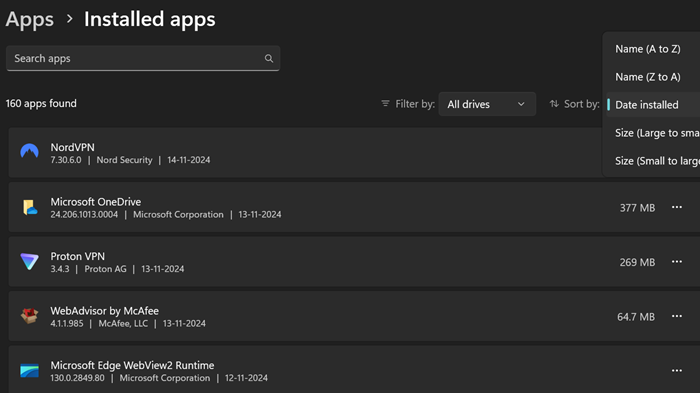The image size is (700, 393).
Task: Click the 160 apps found label
Action: (41, 104)
